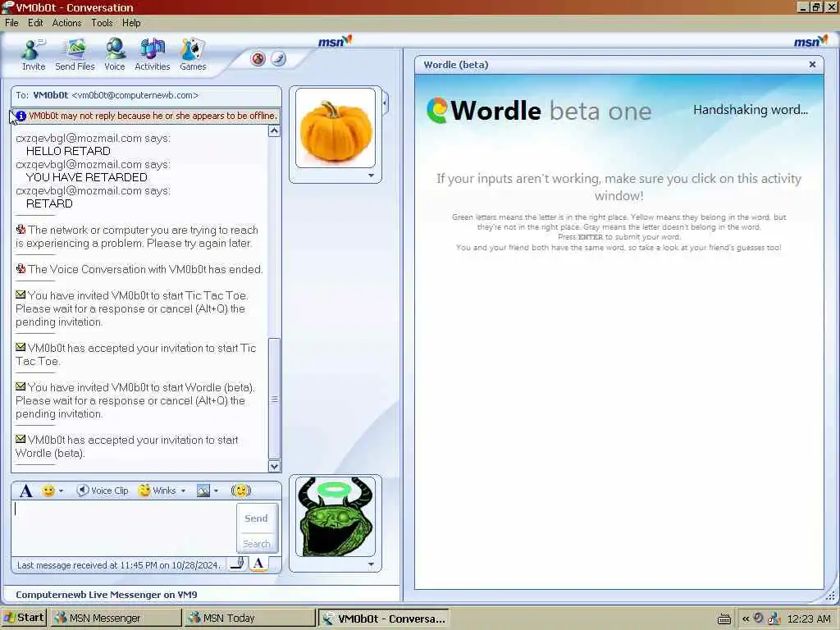Switch to MSN Today taskbar window
Viewport: 840px width, 630px height.
click(x=249, y=619)
